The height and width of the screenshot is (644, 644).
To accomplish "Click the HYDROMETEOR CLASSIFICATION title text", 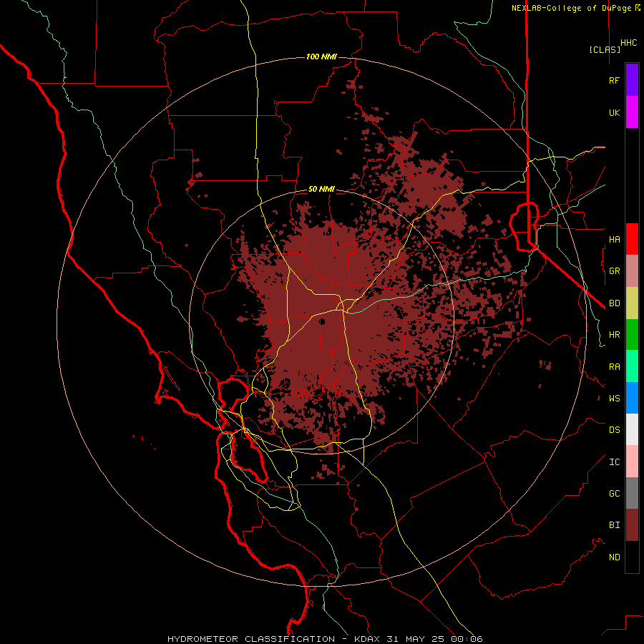I will click(251, 639).
